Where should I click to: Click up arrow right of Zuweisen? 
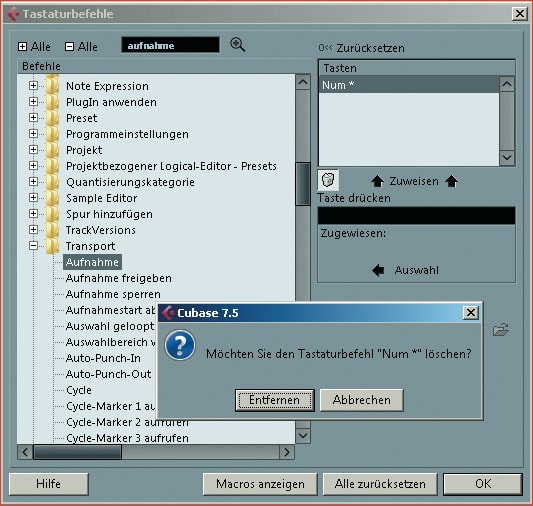[x=451, y=181]
